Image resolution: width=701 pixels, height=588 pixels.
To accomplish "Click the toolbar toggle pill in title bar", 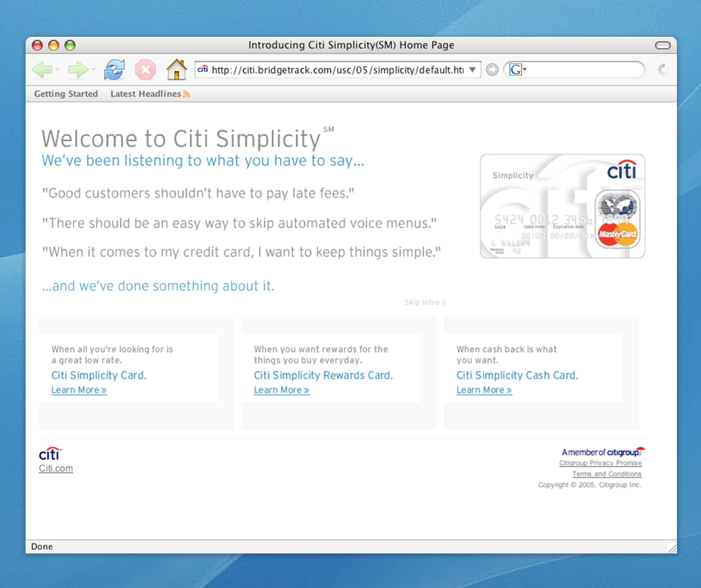I will 663,45.
